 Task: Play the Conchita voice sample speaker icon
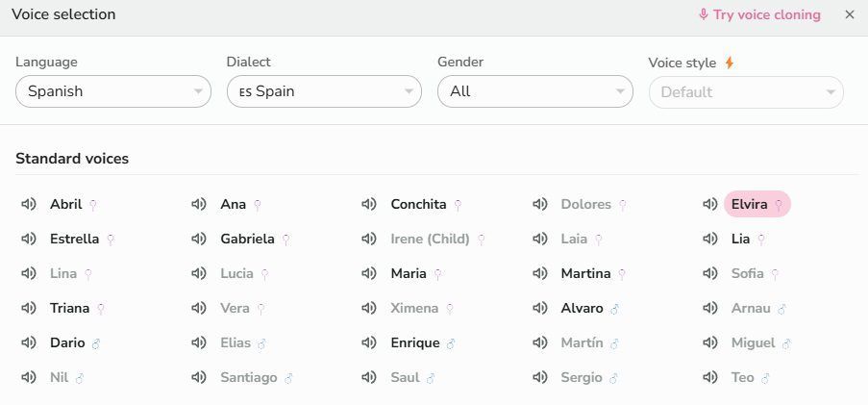pos(369,205)
